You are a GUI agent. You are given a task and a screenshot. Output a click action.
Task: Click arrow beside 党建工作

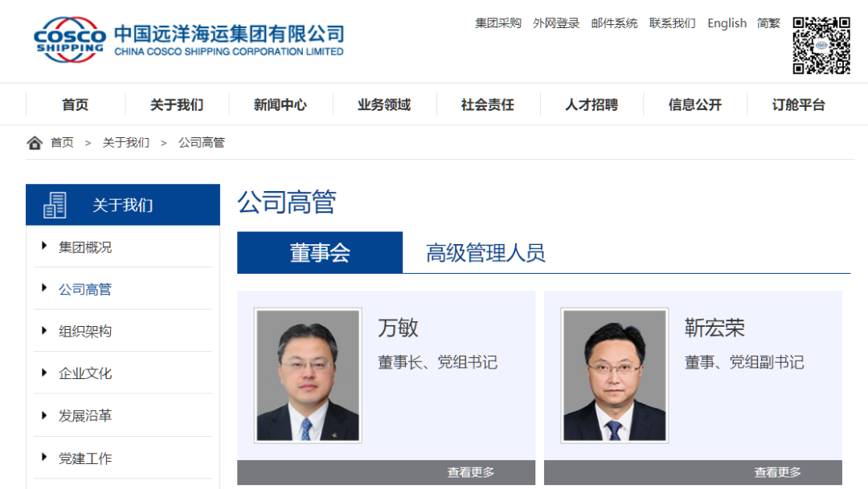44,457
